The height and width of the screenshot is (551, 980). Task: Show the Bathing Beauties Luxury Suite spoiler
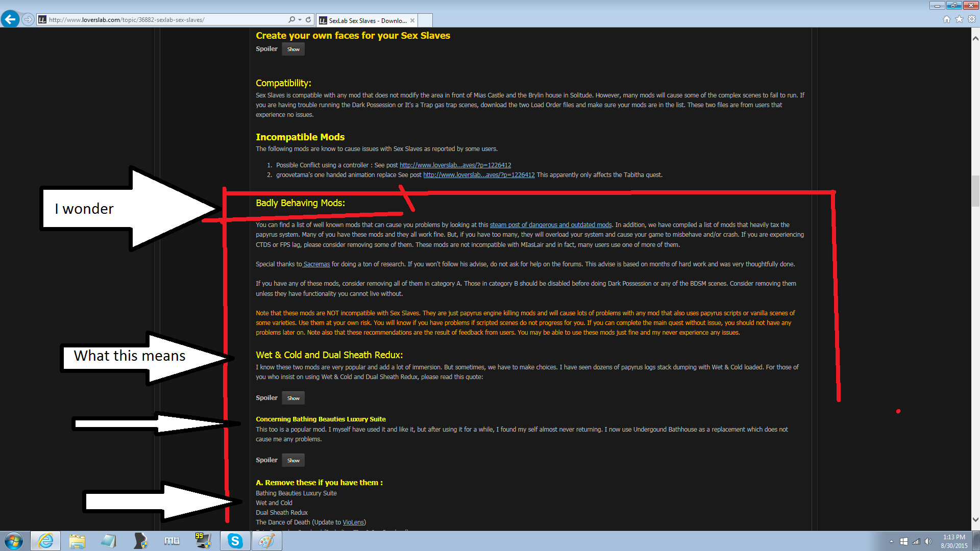coord(293,460)
